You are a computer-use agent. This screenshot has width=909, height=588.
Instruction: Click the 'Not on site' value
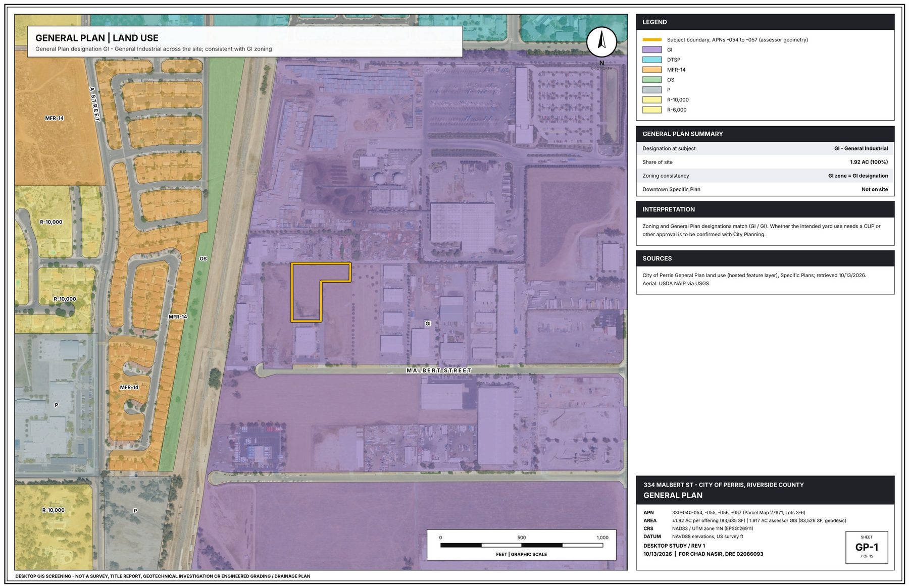click(875, 189)
